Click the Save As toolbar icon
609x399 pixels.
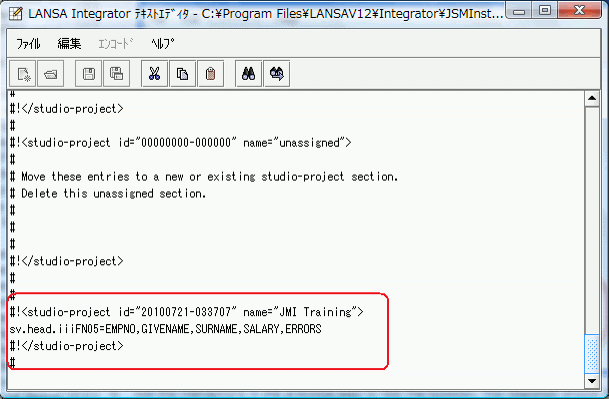(x=117, y=73)
